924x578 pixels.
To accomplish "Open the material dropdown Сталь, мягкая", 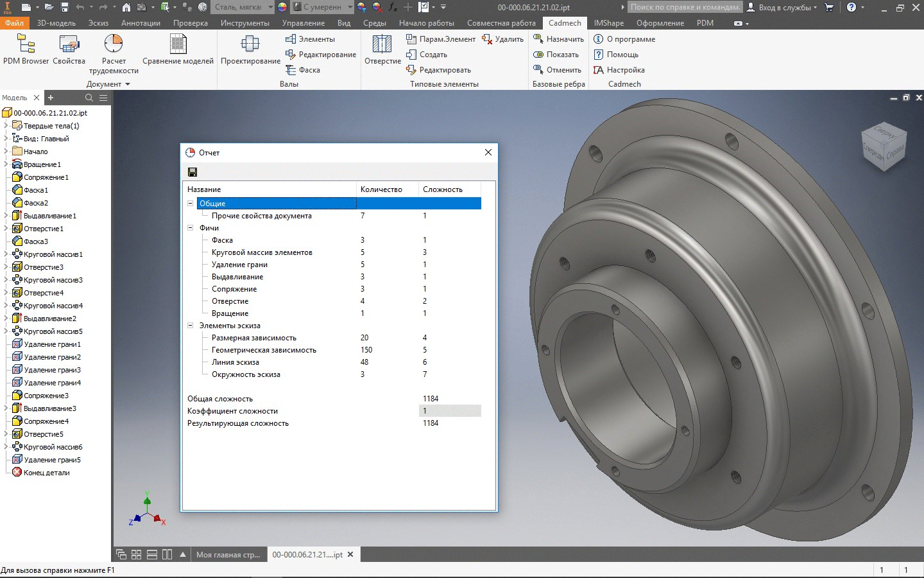I will [270, 7].
